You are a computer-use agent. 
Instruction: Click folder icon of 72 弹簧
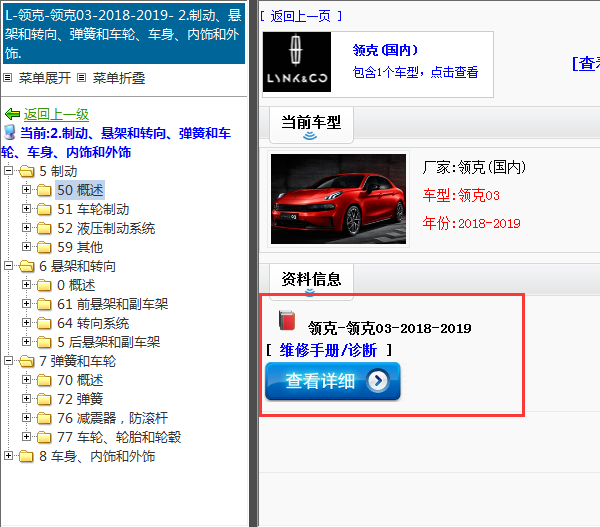[x=44, y=399]
